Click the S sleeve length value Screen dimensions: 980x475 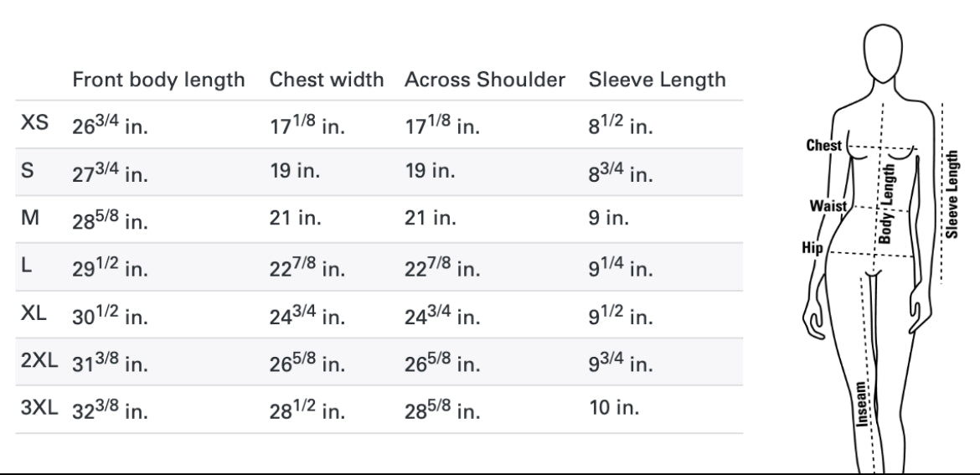622,173
